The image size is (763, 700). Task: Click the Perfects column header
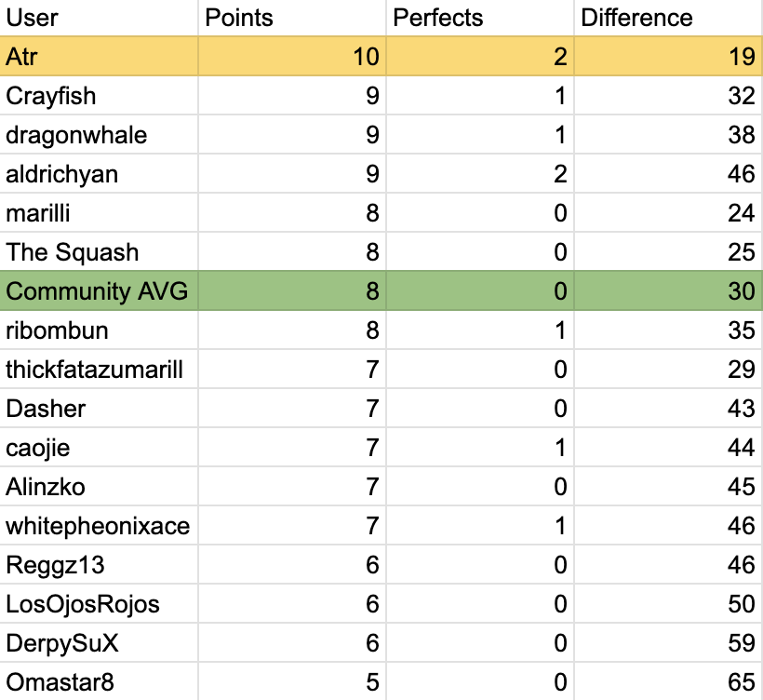point(480,18)
